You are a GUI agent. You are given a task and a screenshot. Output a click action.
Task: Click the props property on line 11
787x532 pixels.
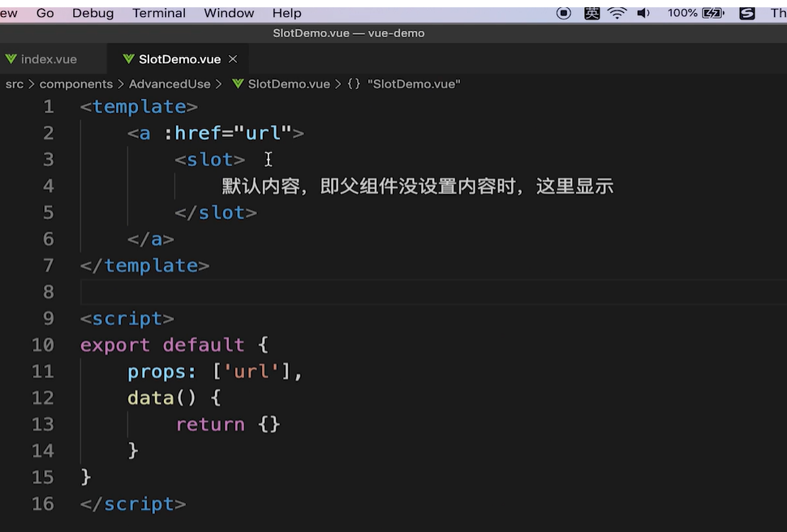point(161,372)
